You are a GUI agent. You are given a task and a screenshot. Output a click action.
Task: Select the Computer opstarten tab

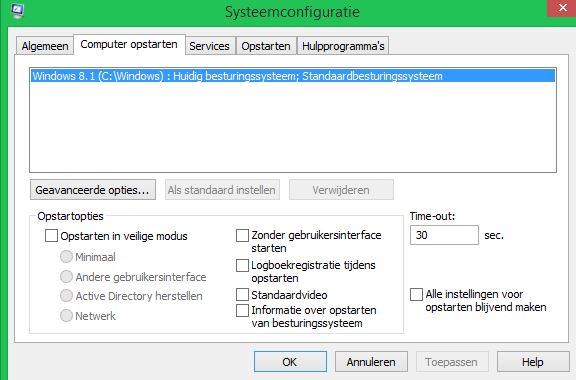[x=129, y=44]
